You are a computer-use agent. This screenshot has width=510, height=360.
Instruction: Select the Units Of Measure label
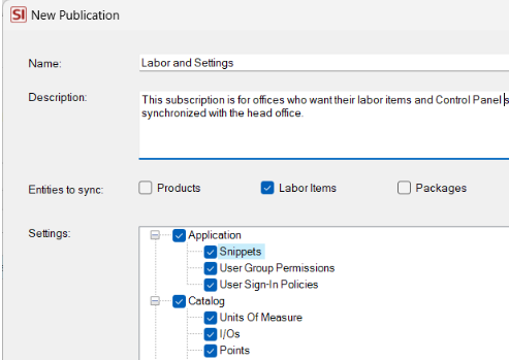261,317
